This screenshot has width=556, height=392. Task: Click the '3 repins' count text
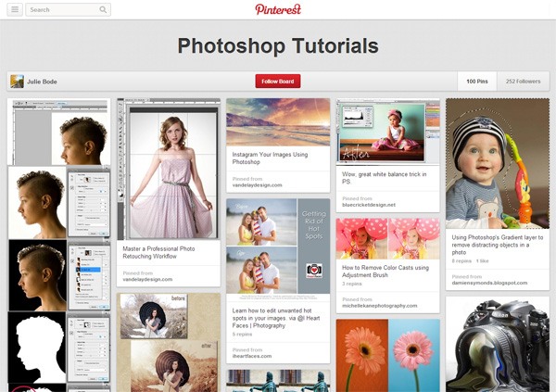point(352,284)
